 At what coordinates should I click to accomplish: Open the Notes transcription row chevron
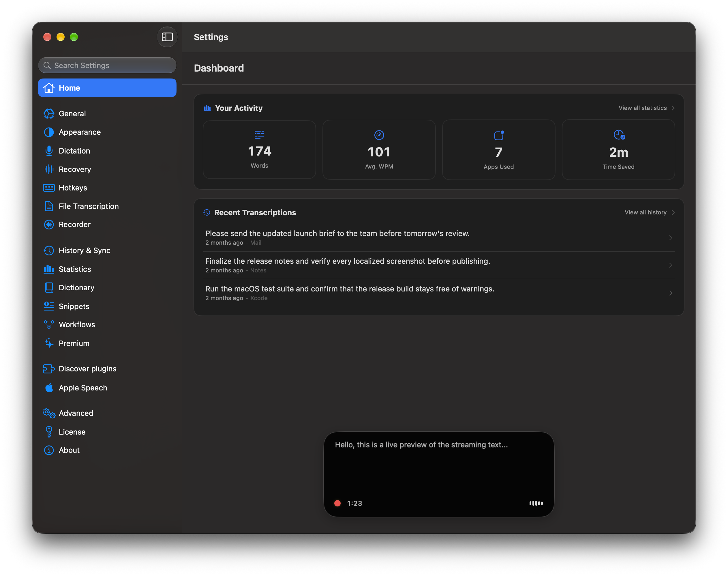click(671, 265)
